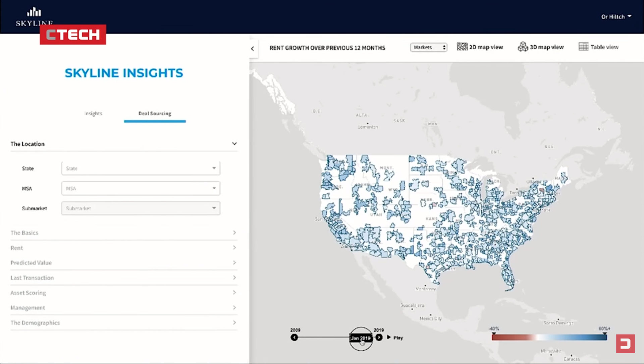Open the Submarket dropdown

click(141, 208)
